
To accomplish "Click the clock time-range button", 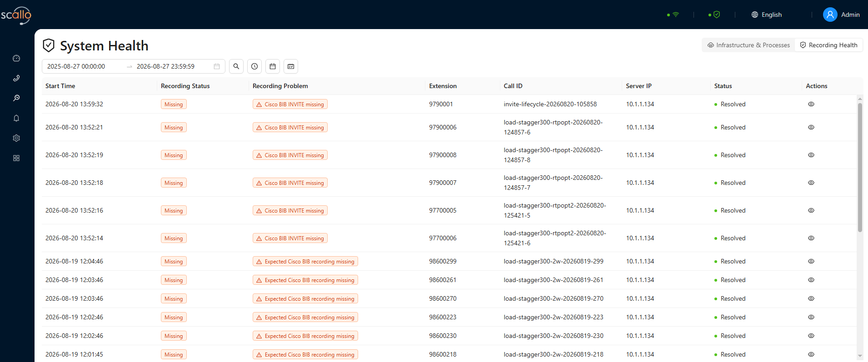I will coord(254,66).
